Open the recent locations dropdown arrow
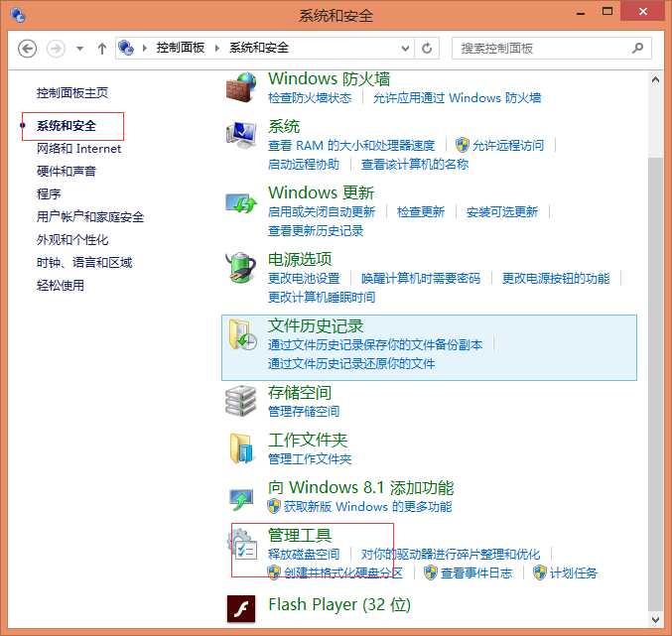Image resolution: width=672 pixels, height=636 pixels. (x=79, y=49)
